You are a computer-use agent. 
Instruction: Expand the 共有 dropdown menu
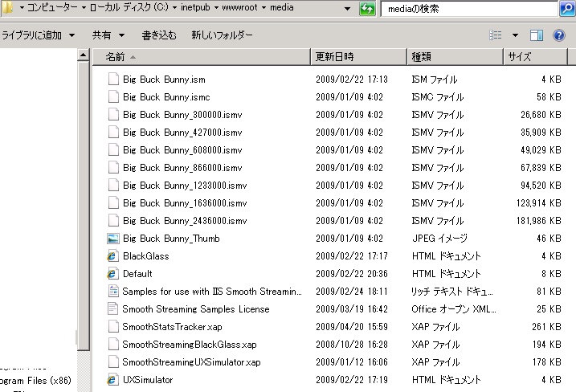coord(108,35)
